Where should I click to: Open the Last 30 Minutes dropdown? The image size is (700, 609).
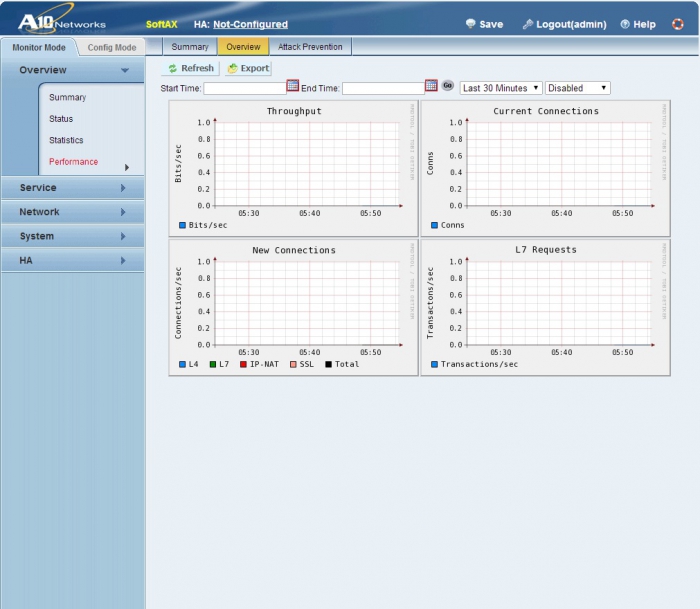[501, 88]
